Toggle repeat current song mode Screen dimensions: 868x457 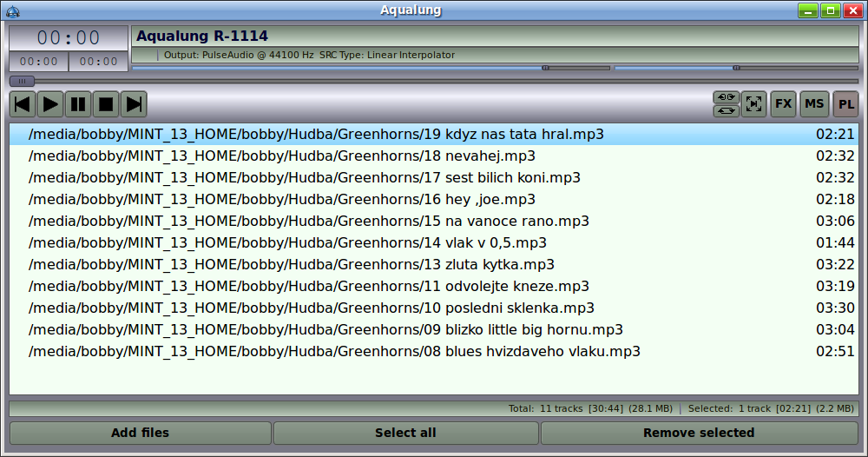726,97
